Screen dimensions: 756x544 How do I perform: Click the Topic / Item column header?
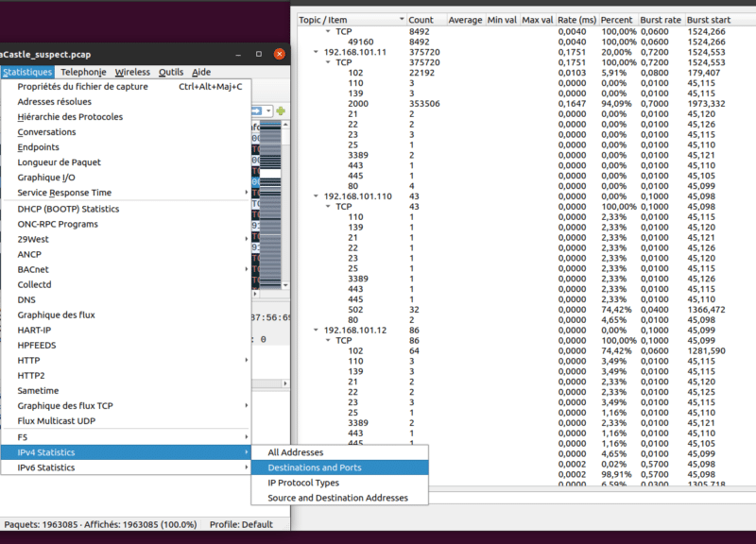323,20
